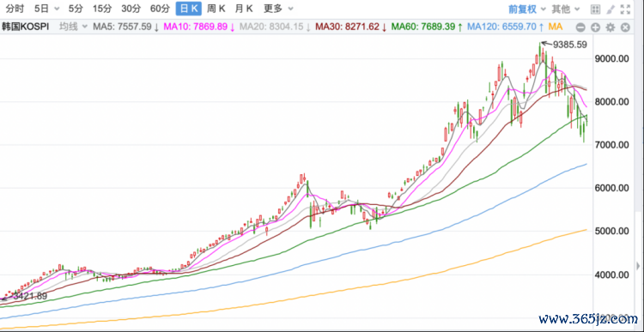
Task: Open the 更多 more-periods dropdown
Action: (278, 9)
